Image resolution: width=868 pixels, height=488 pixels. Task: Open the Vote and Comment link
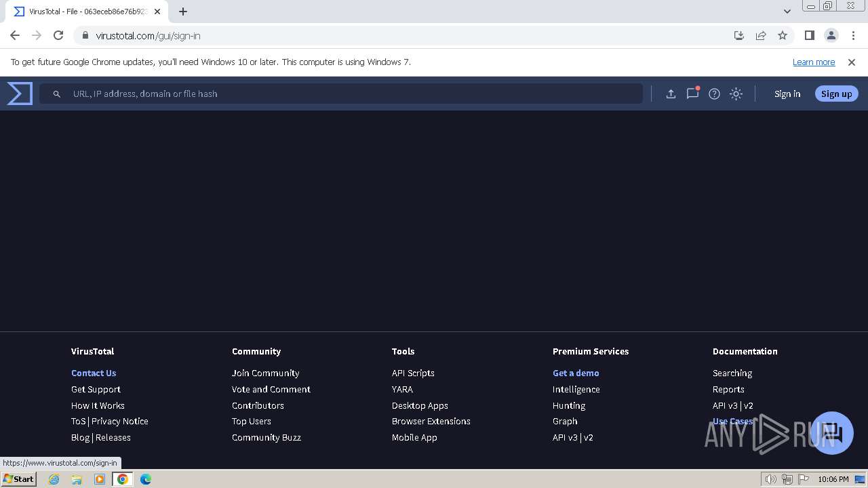click(x=271, y=389)
